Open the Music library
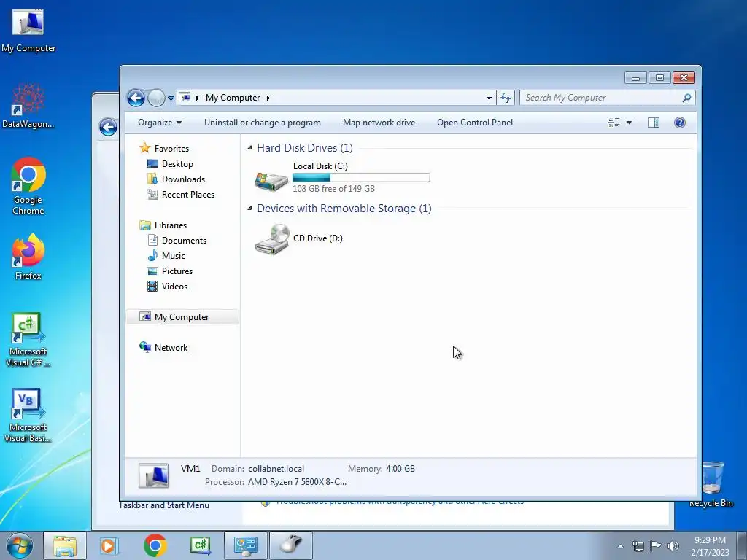This screenshot has height=560, width=747. [174, 256]
